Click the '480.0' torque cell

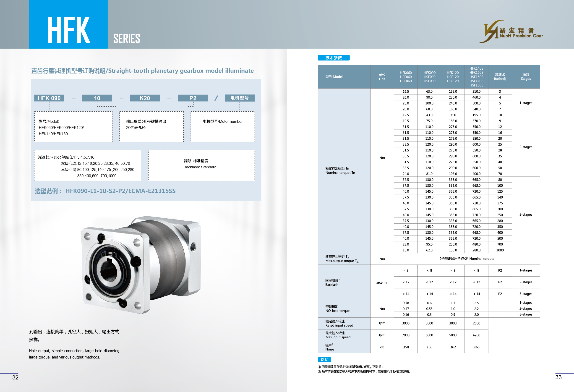(x=476, y=244)
